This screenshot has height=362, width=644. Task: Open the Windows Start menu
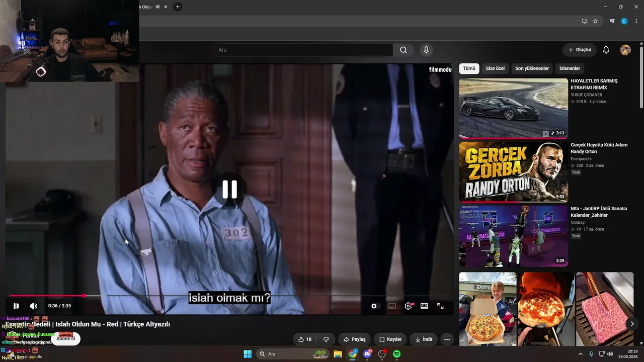pos(248,354)
